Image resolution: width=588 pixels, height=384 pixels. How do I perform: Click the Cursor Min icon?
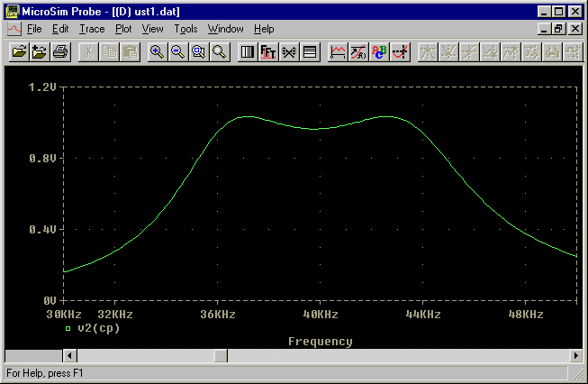point(490,51)
